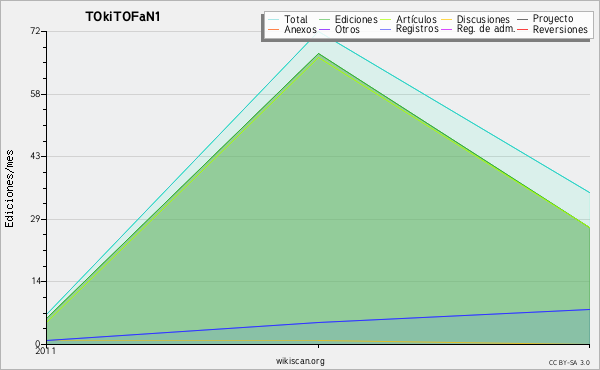Click the CC BY-SA 3.0 license text
Viewport: 600px width, 370px height.
569,363
